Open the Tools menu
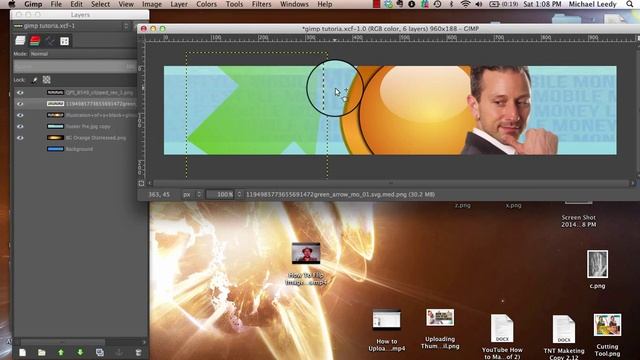This screenshot has width=640, height=360. tap(234, 4)
